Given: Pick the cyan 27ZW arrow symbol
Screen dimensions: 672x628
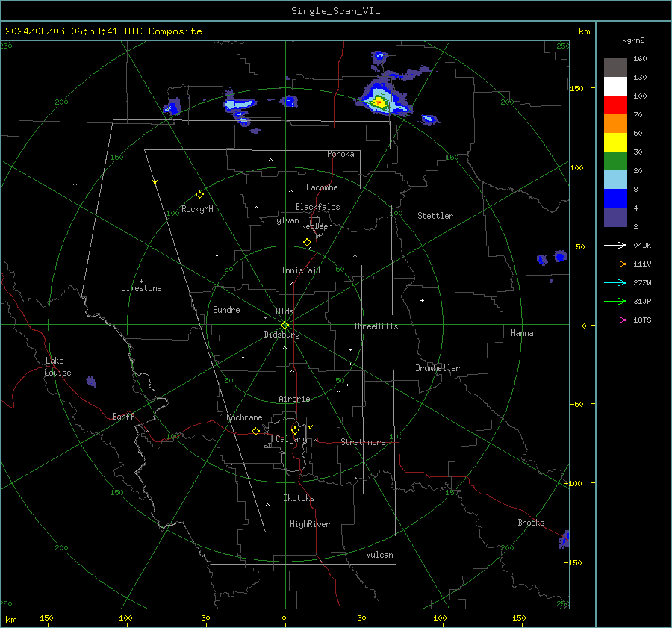Looking at the screenshot, I should click(615, 282).
